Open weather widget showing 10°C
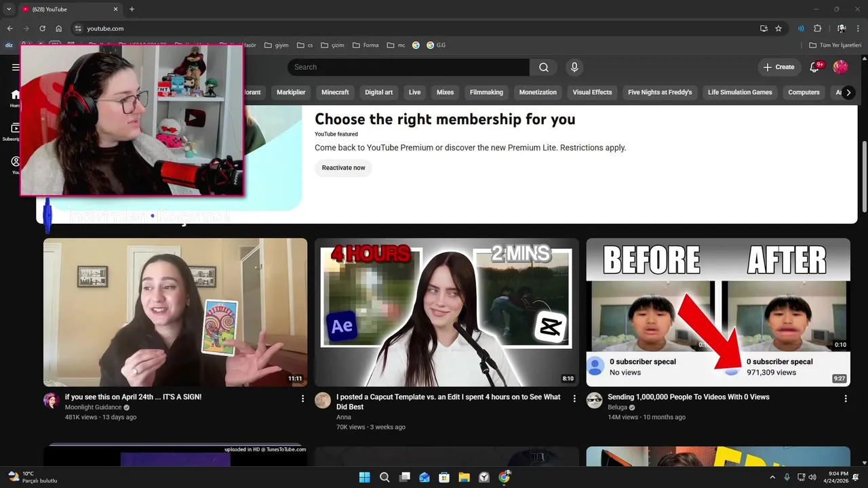This screenshot has width=868, height=488. 32,477
